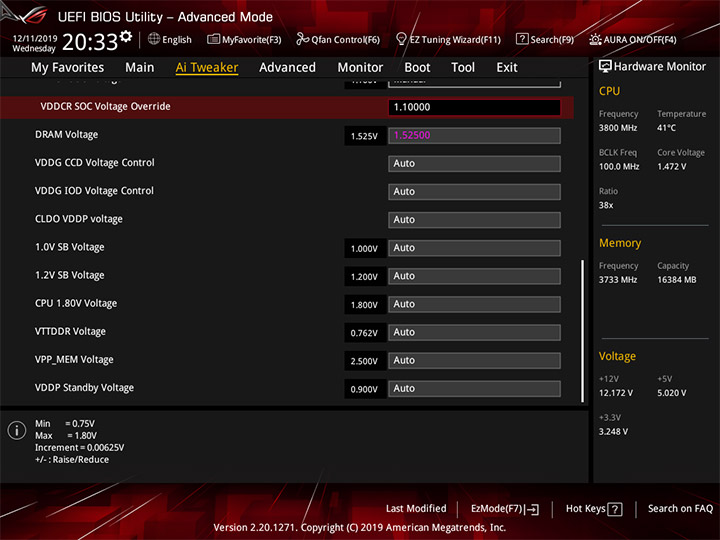
Task: Click +12V 12.172 V reading
Action: 615,393
